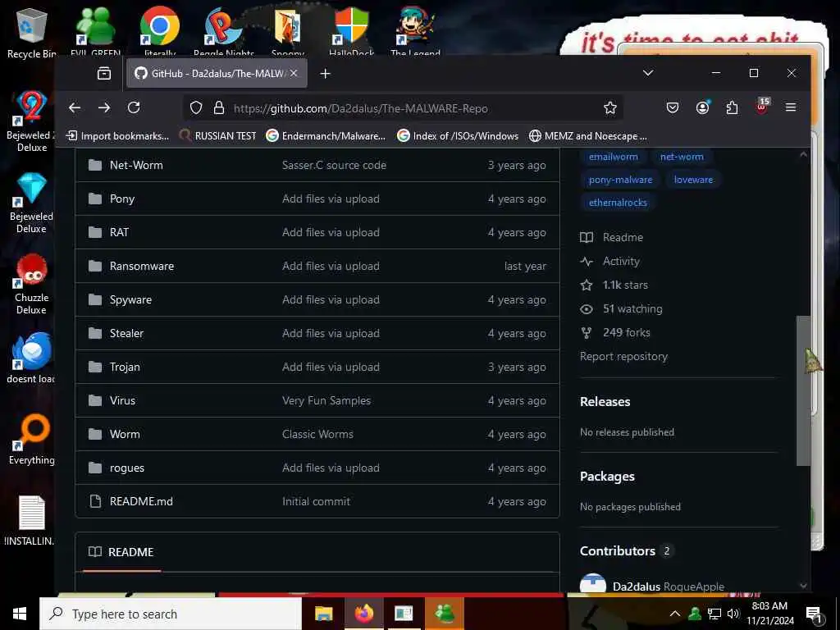This screenshot has height=630, width=840.
Task: View the 249 forks link
Action: [615, 333]
